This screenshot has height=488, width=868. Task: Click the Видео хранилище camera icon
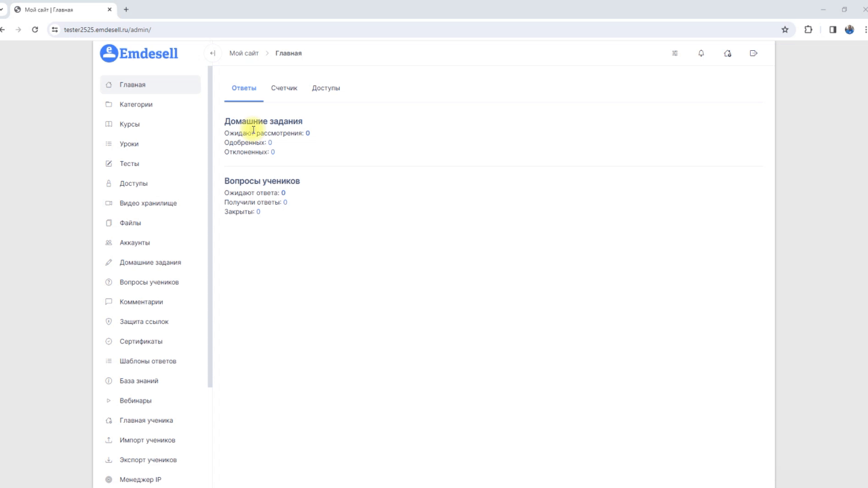(108, 203)
